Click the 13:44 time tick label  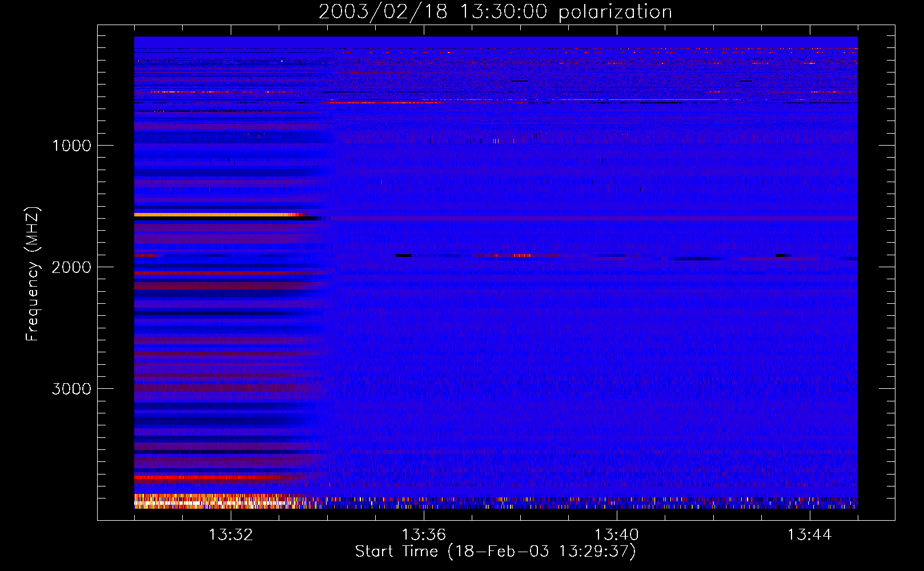pos(810,535)
